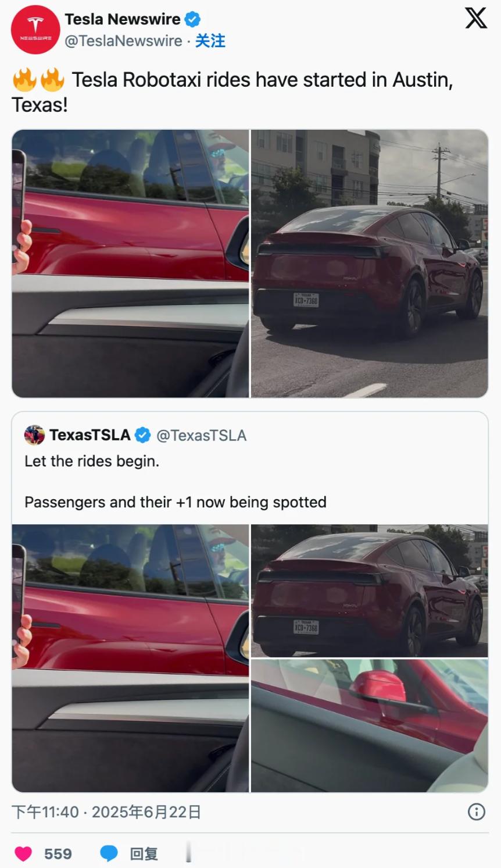
Task: Open the Tesla Newswire display name
Action: pos(123,19)
